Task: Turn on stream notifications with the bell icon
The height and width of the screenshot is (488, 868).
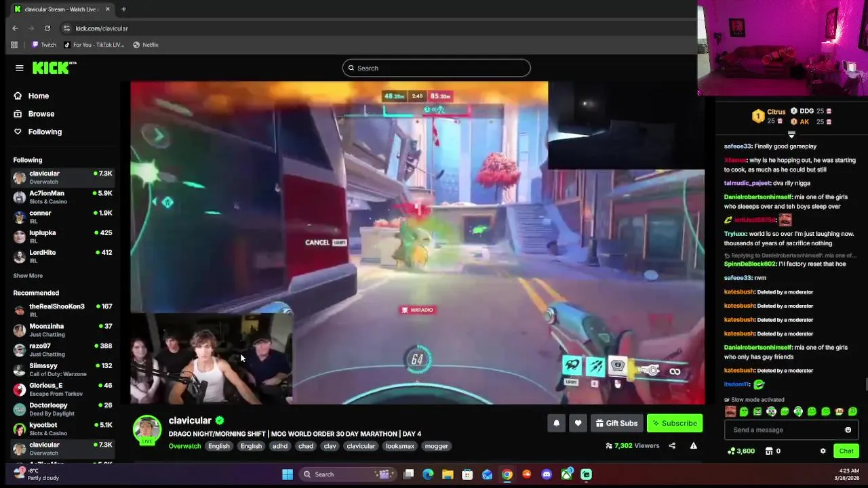Action: (x=556, y=423)
